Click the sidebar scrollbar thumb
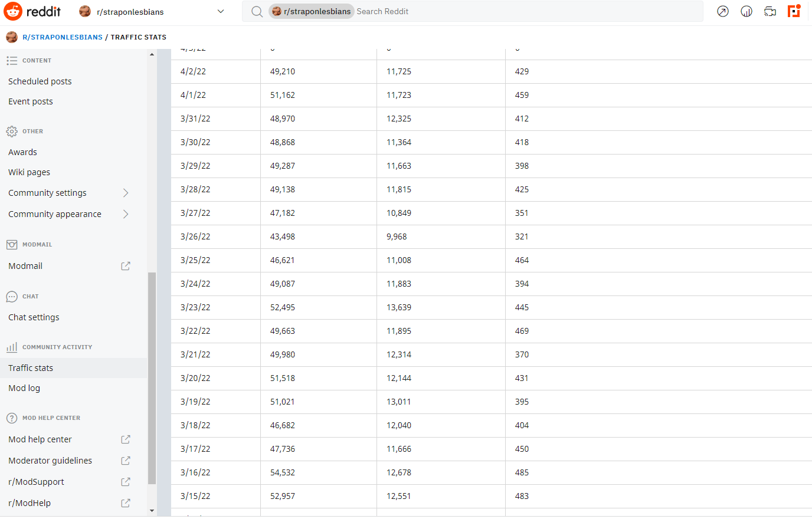The image size is (812, 519). point(152,378)
